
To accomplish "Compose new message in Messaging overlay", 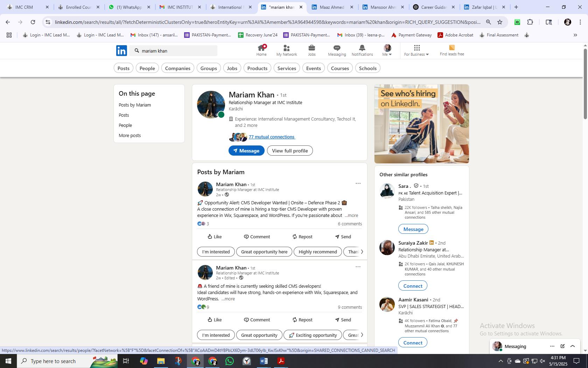I will [x=562, y=346].
